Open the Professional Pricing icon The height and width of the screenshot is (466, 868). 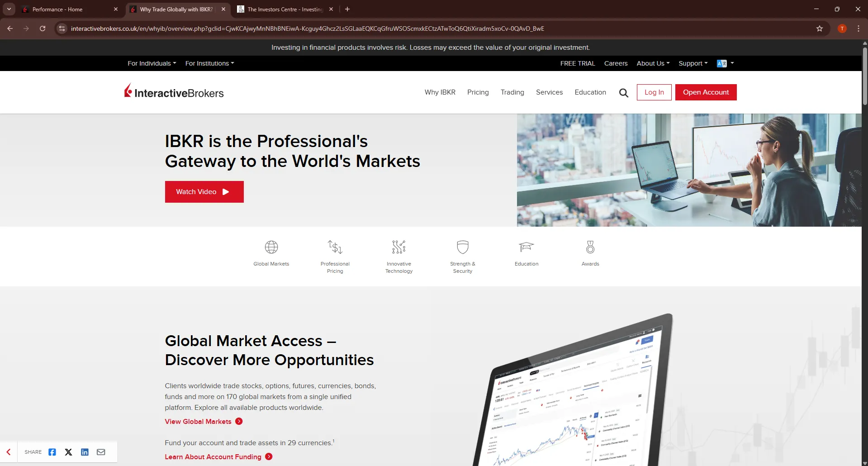click(x=335, y=247)
